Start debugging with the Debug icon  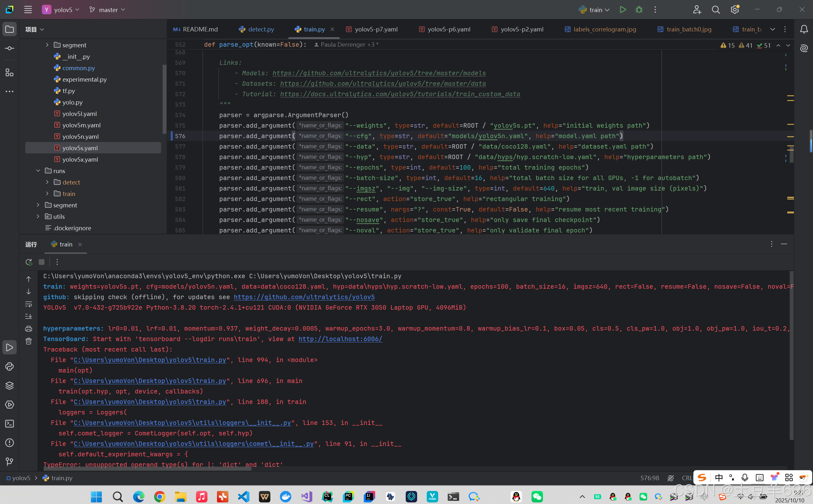639,10
